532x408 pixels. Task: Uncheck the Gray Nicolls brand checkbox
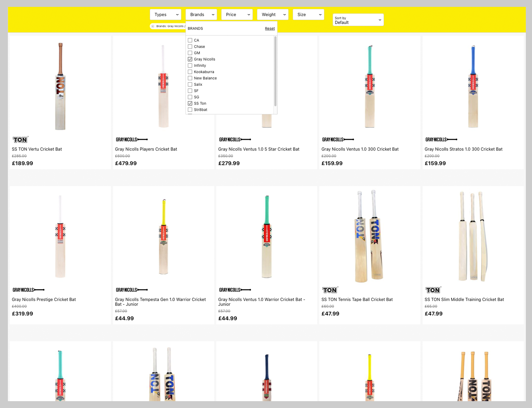[x=190, y=59]
